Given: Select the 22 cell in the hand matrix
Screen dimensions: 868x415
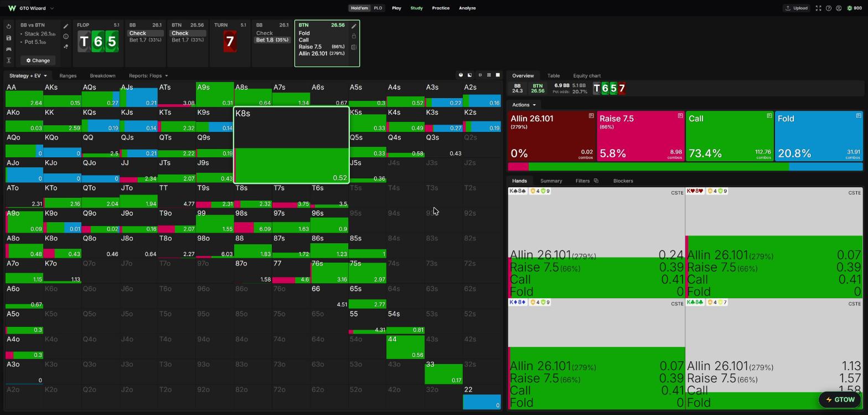Looking at the screenshot, I should pos(482,397).
